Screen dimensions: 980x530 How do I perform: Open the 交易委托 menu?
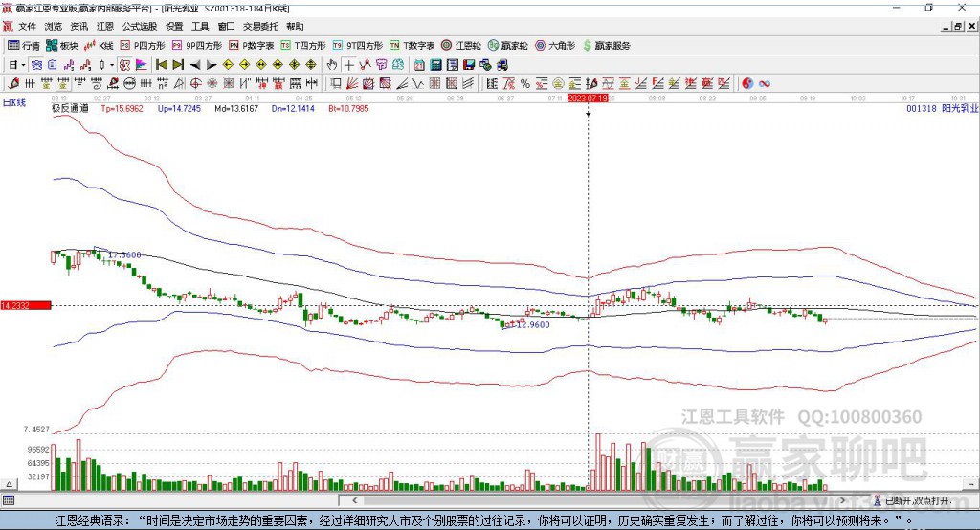tap(260, 26)
